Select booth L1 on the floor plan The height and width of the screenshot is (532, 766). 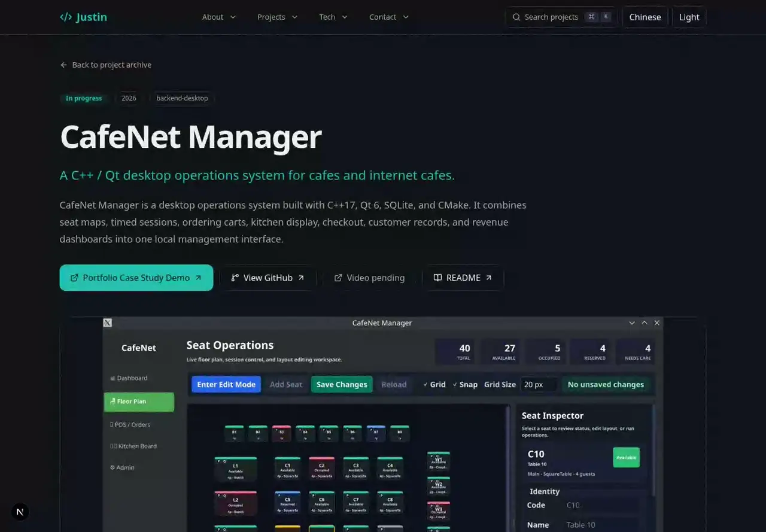(235, 469)
